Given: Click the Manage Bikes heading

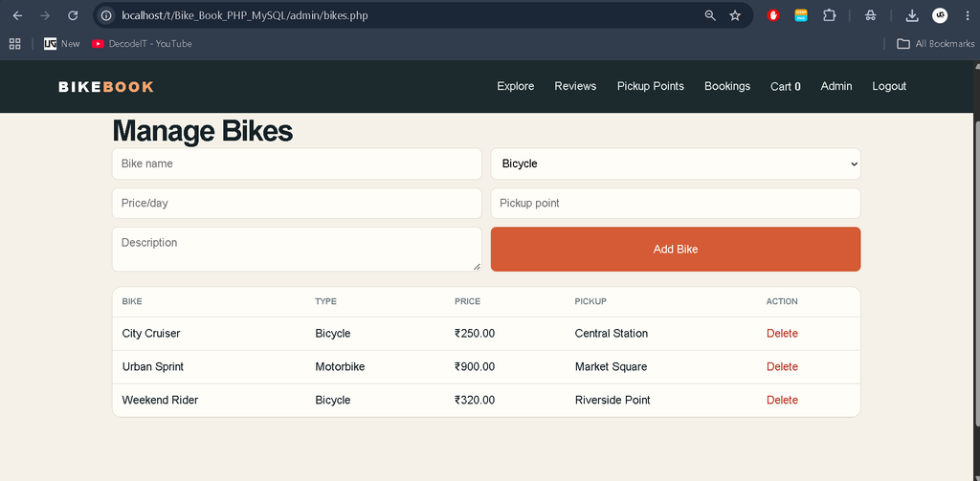Looking at the screenshot, I should pyautogui.click(x=203, y=131).
